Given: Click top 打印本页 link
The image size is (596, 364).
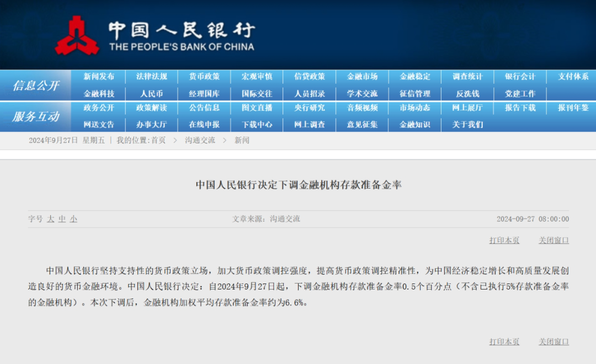Looking at the screenshot, I should [504, 240].
